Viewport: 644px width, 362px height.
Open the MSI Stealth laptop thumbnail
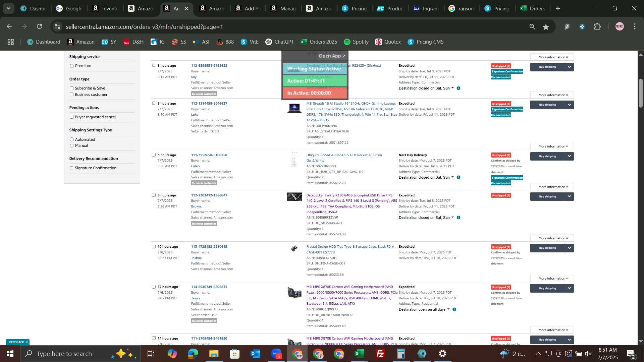pos(294,108)
